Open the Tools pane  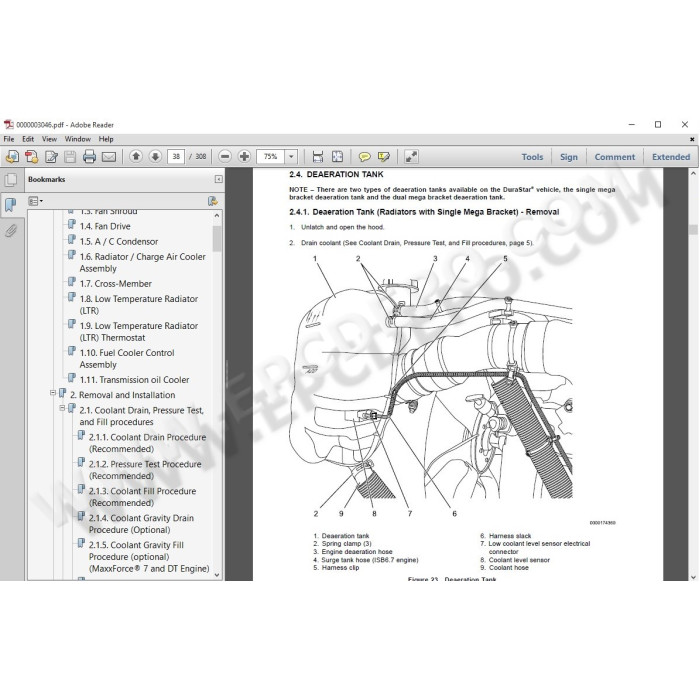[532, 157]
